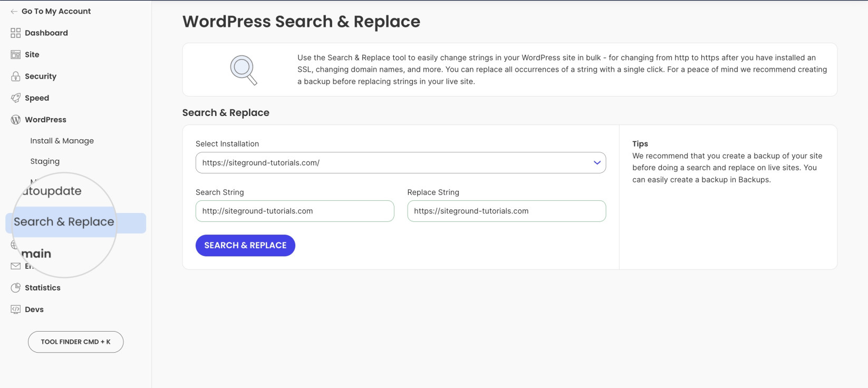This screenshot has width=868, height=388.
Task: Click the Site layout icon
Action: [x=15, y=54]
